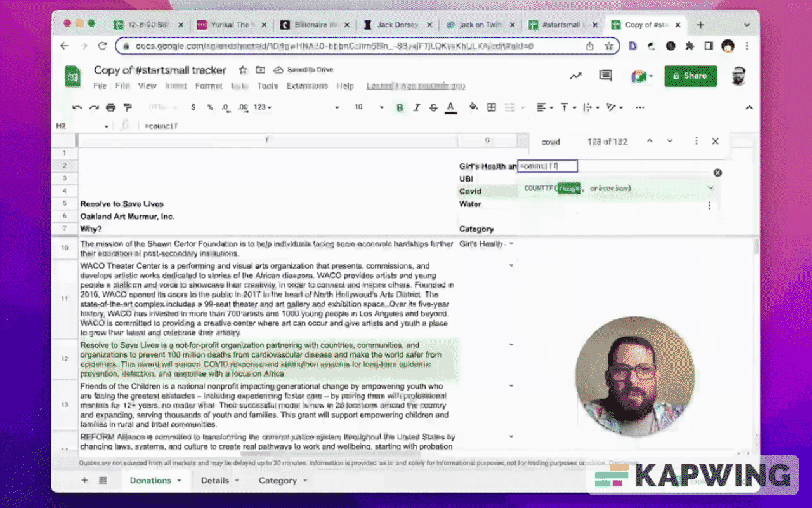Open the more number formats 123 dropdown

263,107
